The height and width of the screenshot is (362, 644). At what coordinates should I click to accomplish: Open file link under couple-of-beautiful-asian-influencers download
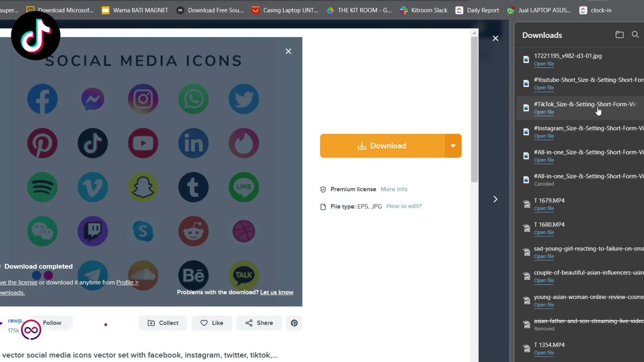[544, 280]
